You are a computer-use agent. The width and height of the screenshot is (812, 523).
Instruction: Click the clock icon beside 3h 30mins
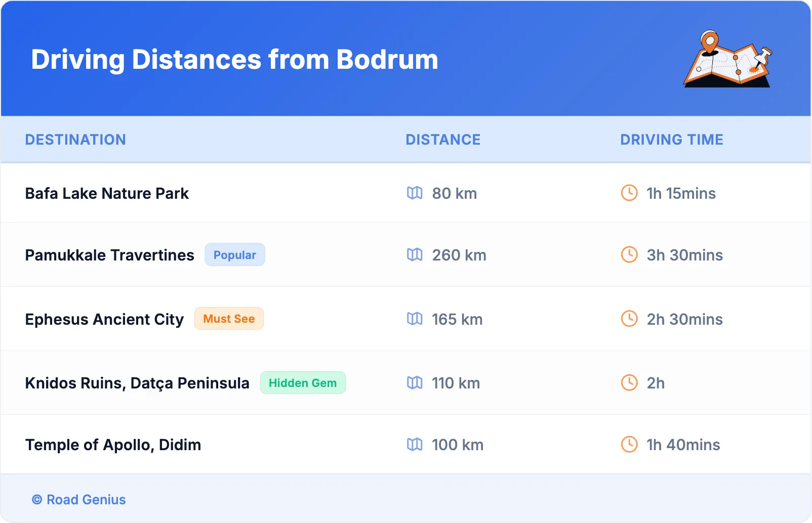(629, 254)
